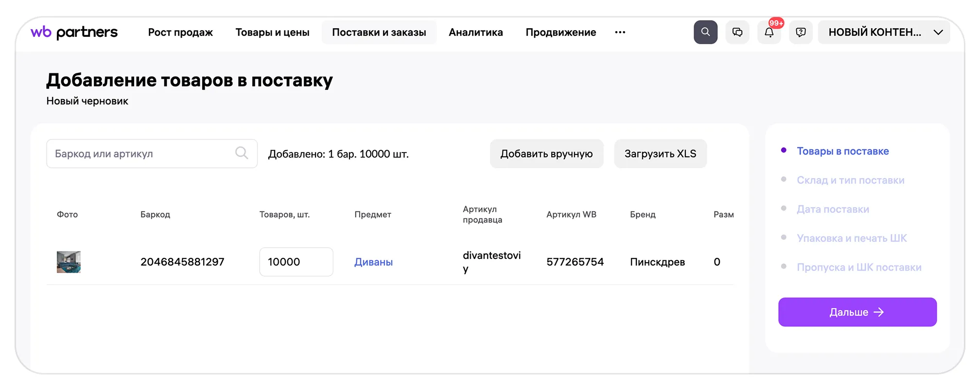
Task: Open the search icon in header
Action: tap(705, 32)
